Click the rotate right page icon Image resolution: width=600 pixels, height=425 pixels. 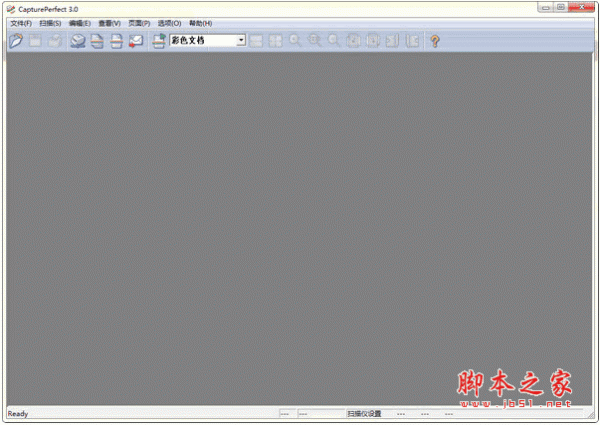click(x=373, y=41)
